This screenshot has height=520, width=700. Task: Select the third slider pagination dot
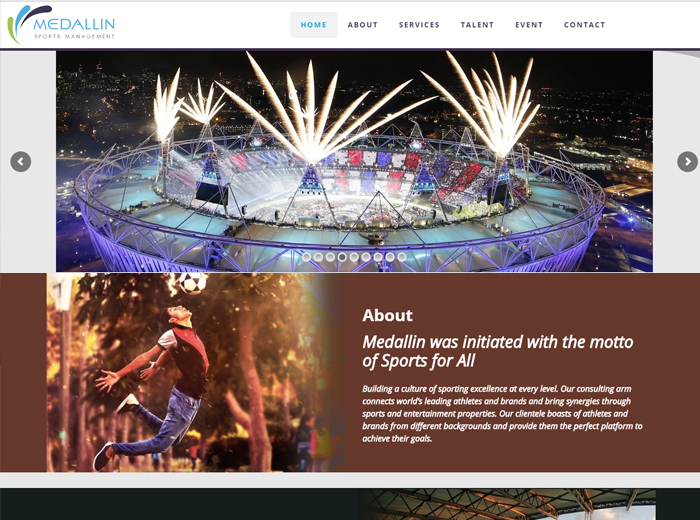click(x=330, y=257)
